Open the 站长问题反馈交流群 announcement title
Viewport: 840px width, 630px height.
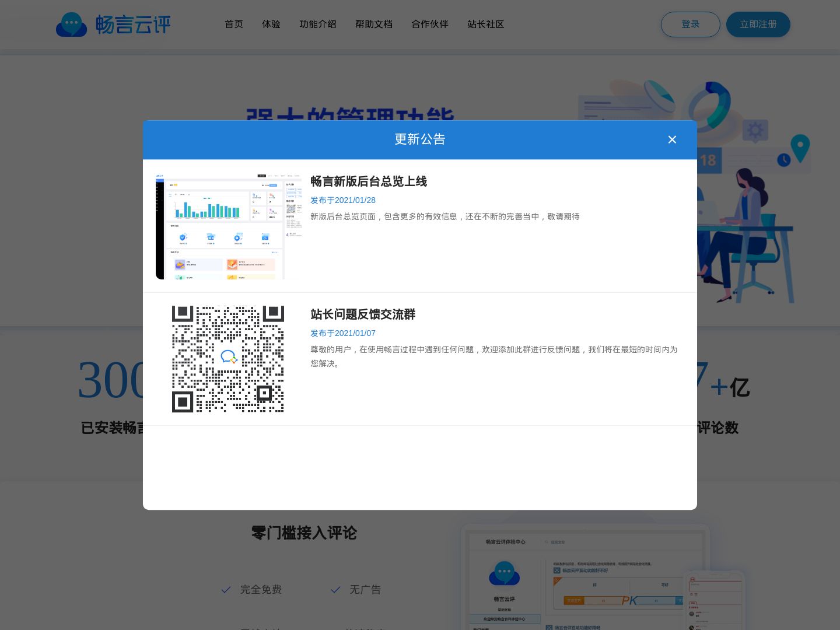pos(363,314)
